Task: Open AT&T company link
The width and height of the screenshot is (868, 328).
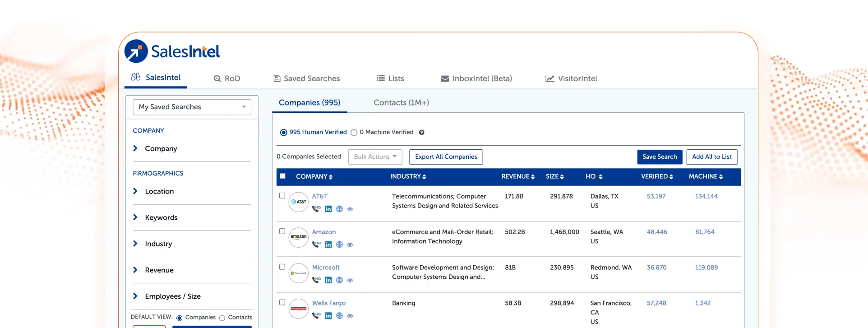Action: tap(320, 196)
